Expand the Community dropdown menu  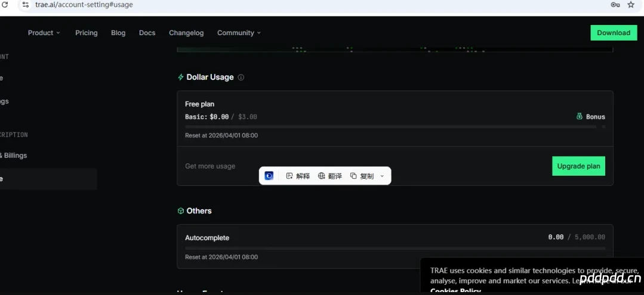click(x=239, y=33)
